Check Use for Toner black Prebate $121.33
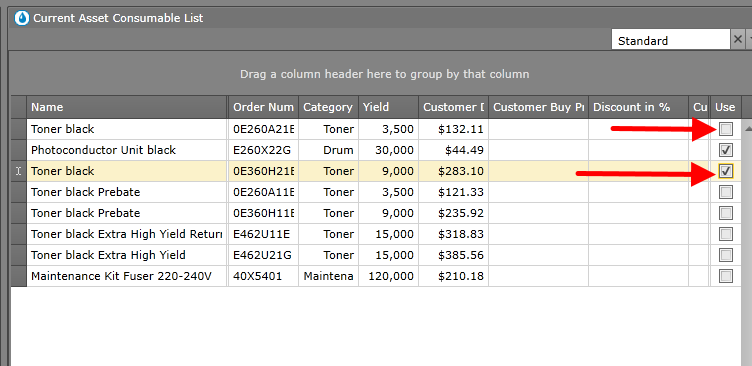Screen dimensions: 752x366 coord(726,192)
